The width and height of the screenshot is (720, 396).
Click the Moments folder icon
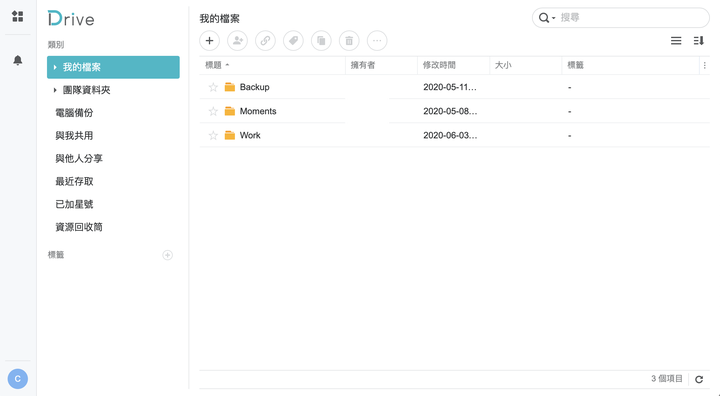230,111
